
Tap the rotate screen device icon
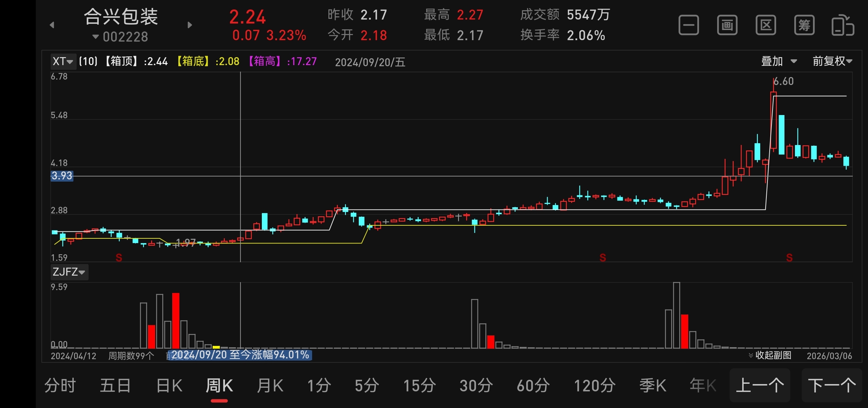[x=843, y=25]
